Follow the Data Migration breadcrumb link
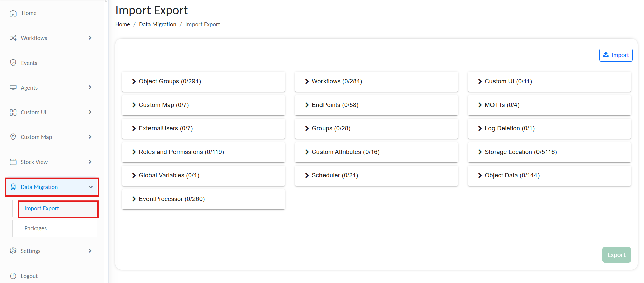The image size is (644, 283). coord(158,24)
